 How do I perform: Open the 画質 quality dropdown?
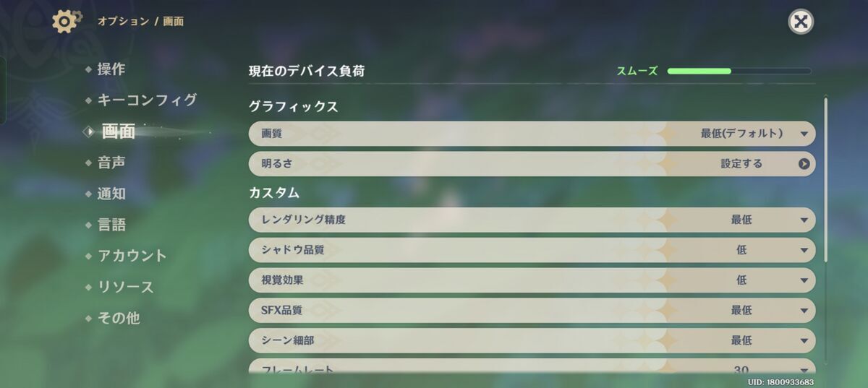coord(532,134)
